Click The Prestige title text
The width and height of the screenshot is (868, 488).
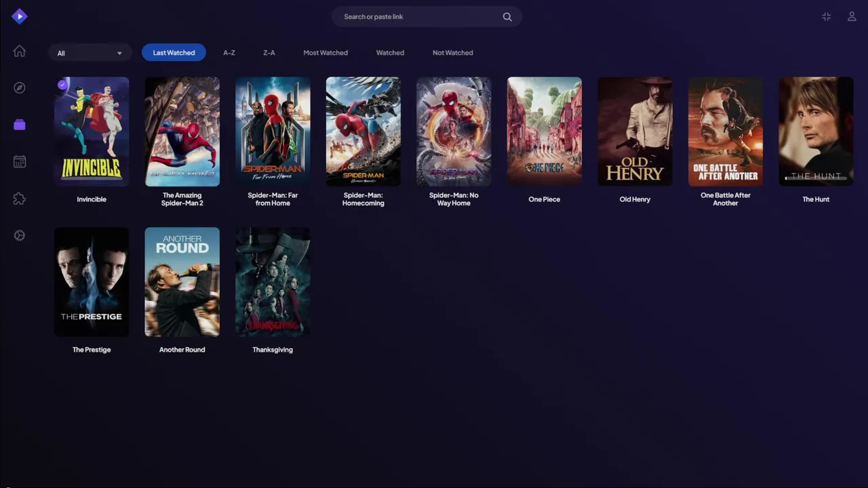click(92, 350)
